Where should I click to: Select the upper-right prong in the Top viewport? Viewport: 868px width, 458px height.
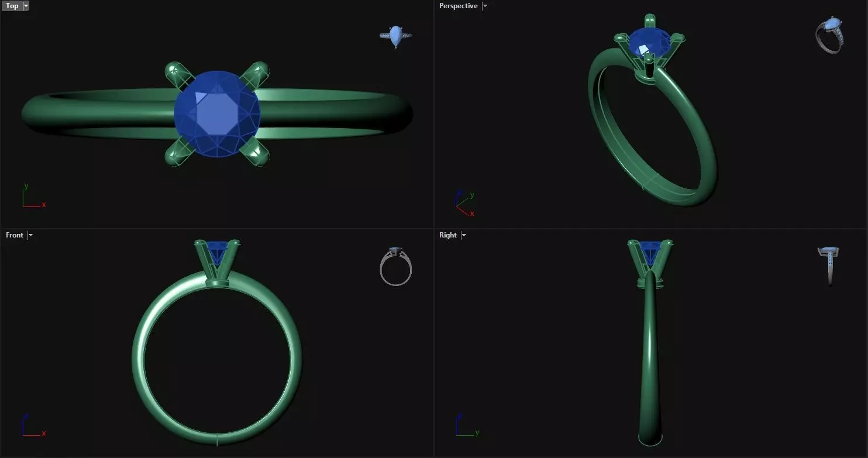[256, 75]
